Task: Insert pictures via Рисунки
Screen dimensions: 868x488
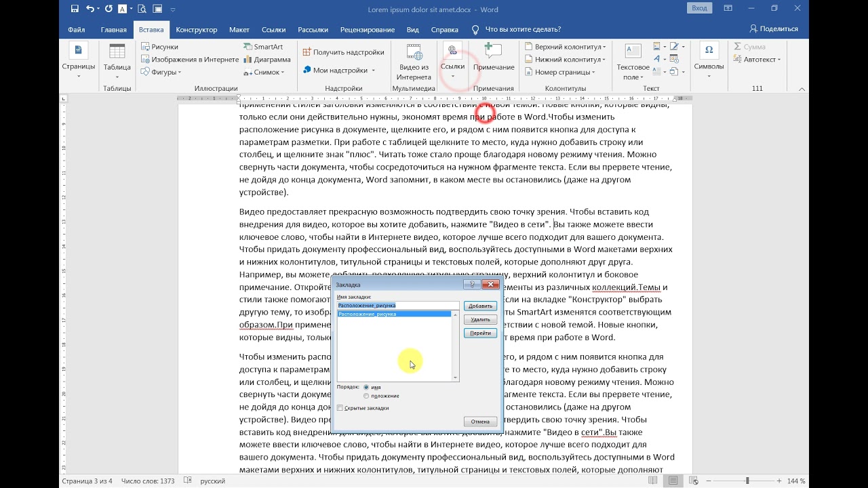Action: point(159,47)
